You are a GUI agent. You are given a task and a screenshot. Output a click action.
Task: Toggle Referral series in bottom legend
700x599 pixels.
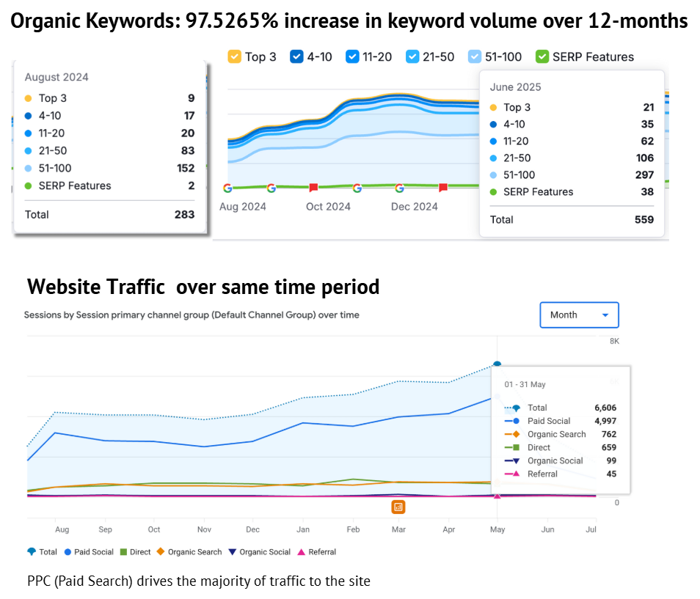coord(316,552)
